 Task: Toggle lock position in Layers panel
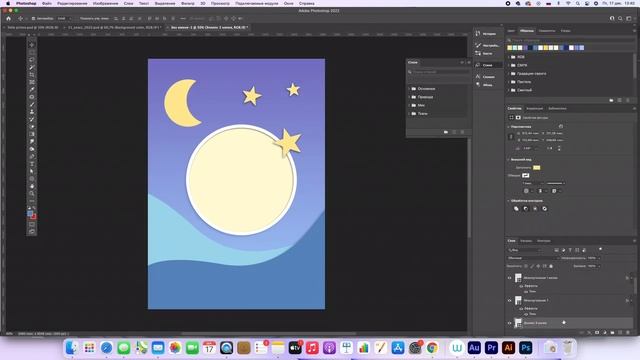[x=538, y=266]
